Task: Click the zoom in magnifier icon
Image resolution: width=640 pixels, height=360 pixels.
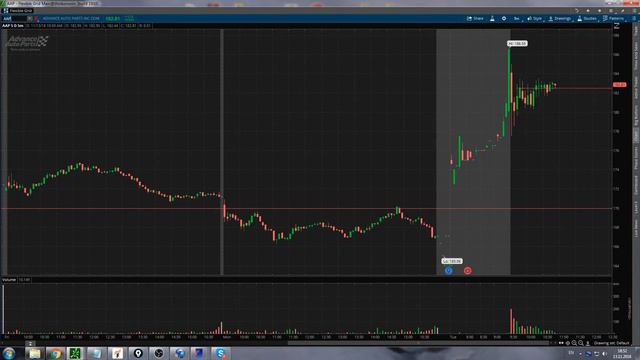Action: (x=581, y=343)
